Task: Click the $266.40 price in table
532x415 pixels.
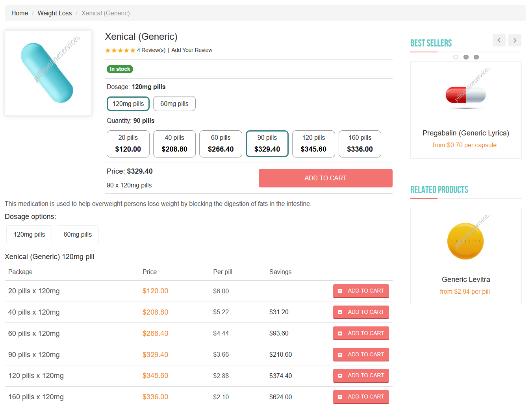Action: pyautogui.click(x=155, y=333)
